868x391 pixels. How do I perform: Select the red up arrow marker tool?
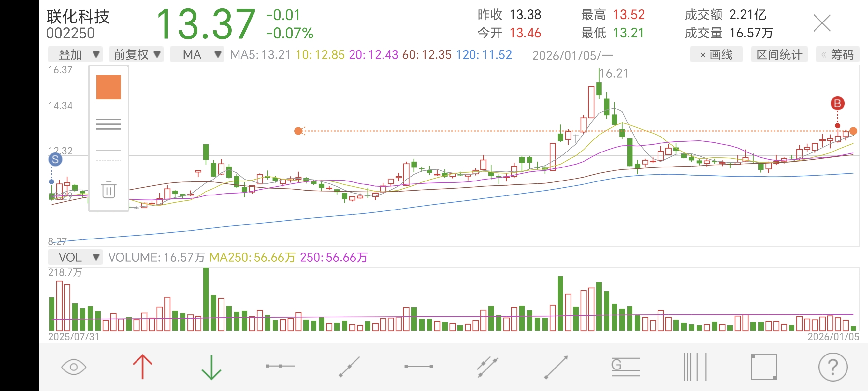coord(142,367)
